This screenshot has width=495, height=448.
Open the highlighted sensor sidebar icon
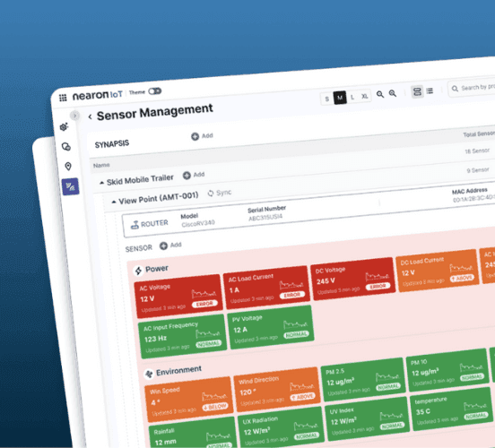(71, 186)
